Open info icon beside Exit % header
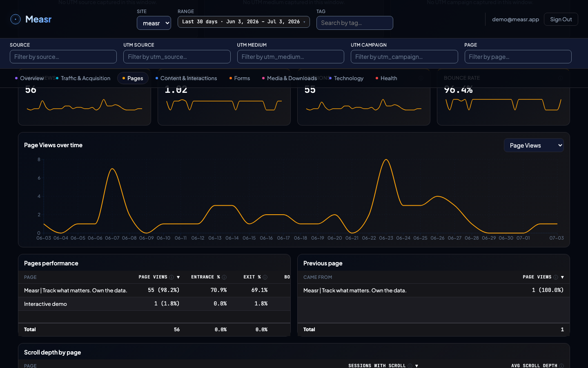Image resolution: width=588 pixels, height=368 pixels. pos(265,277)
